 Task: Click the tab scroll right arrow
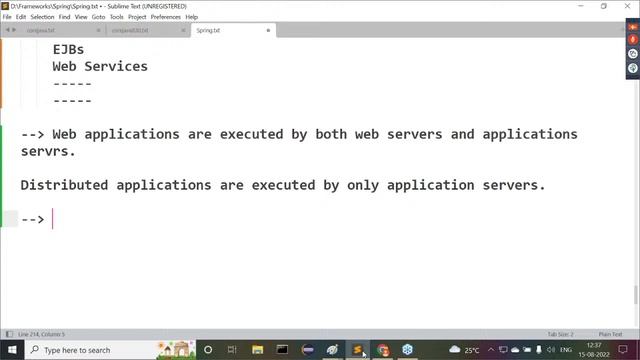click(x=14, y=30)
